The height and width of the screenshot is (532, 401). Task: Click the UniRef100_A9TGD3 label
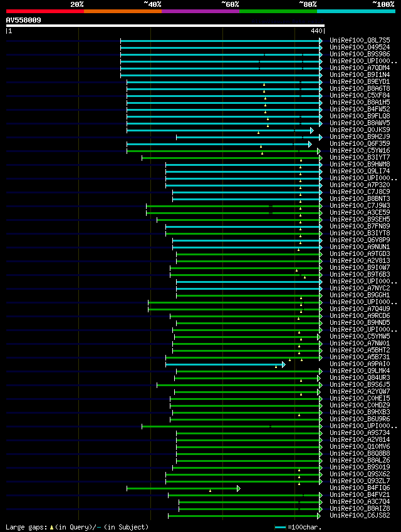click(x=360, y=253)
